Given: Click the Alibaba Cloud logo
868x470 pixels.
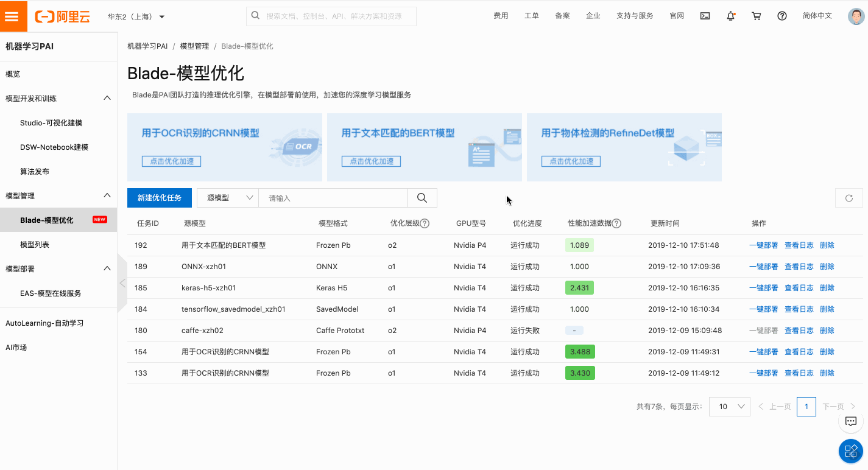Looking at the screenshot, I should coord(63,16).
